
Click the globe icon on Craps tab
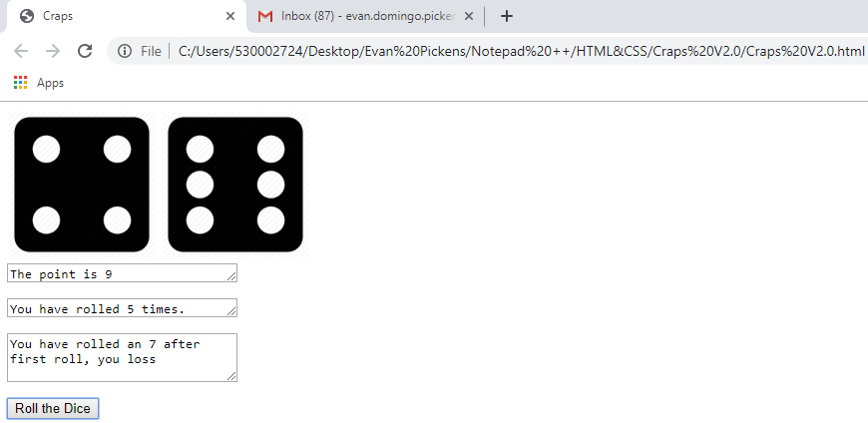27,16
